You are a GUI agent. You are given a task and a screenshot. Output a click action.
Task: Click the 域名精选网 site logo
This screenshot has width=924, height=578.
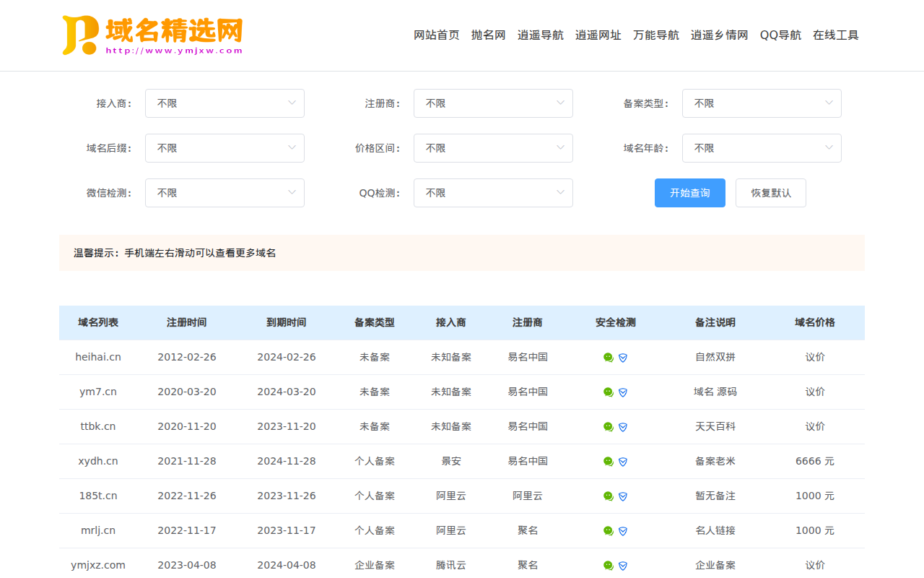(152, 35)
